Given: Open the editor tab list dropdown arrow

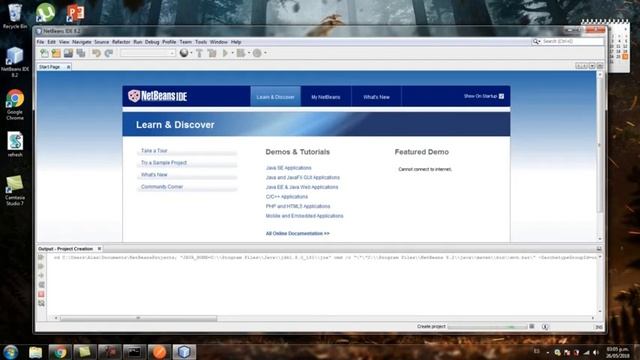Looking at the screenshot, I should pos(592,66).
